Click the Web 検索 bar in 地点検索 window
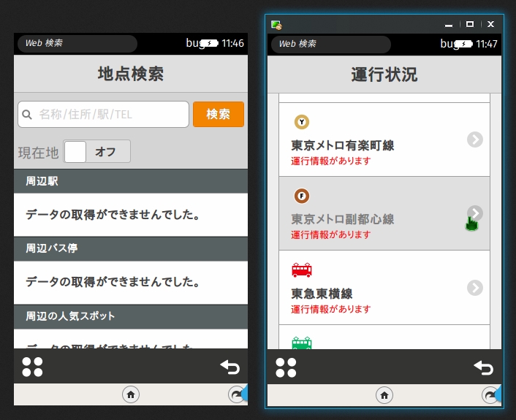 click(77, 43)
